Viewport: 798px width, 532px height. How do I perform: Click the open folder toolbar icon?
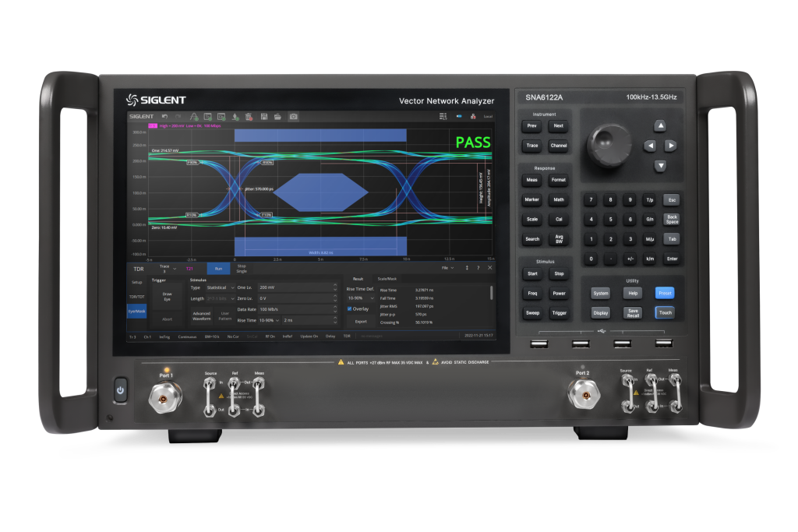(x=279, y=116)
